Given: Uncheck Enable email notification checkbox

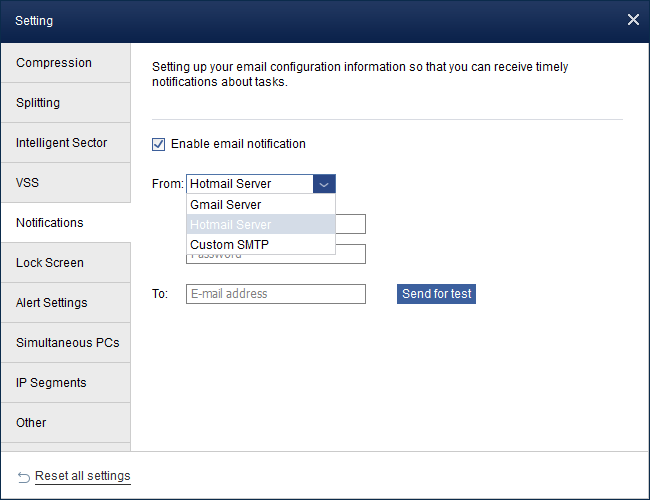Looking at the screenshot, I should tap(158, 144).
